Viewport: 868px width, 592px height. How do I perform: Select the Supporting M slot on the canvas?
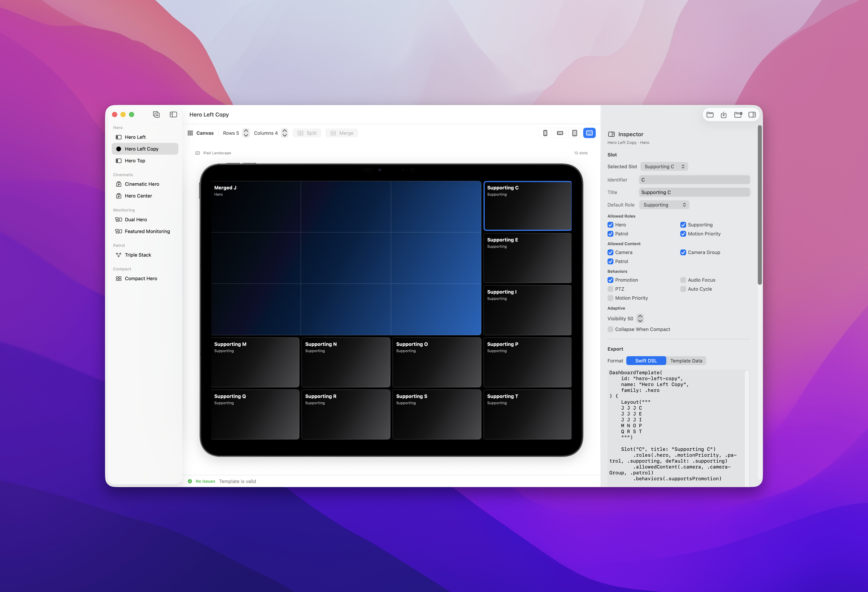255,362
